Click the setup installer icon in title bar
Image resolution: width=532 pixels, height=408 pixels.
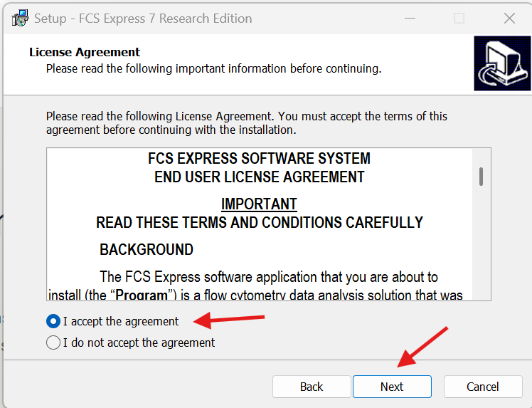tap(20, 18)
